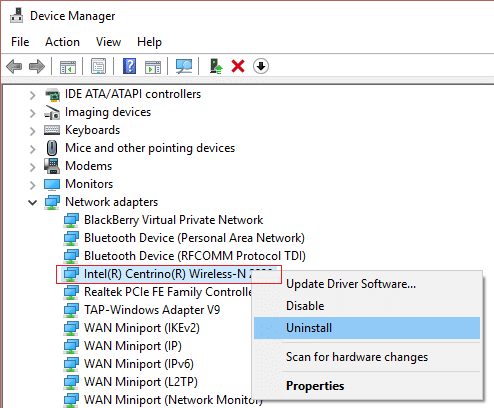Viewport: 494px width, 408px height.
Task: Select TAP-Windows Adapter V9 device
Action: click(x=152, y=310)
